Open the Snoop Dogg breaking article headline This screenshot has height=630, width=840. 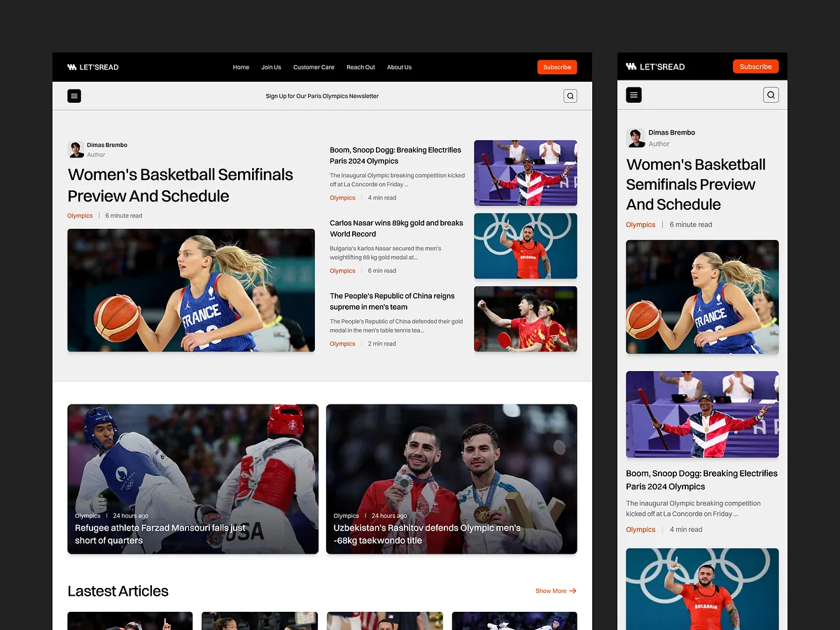click(395, 155)
